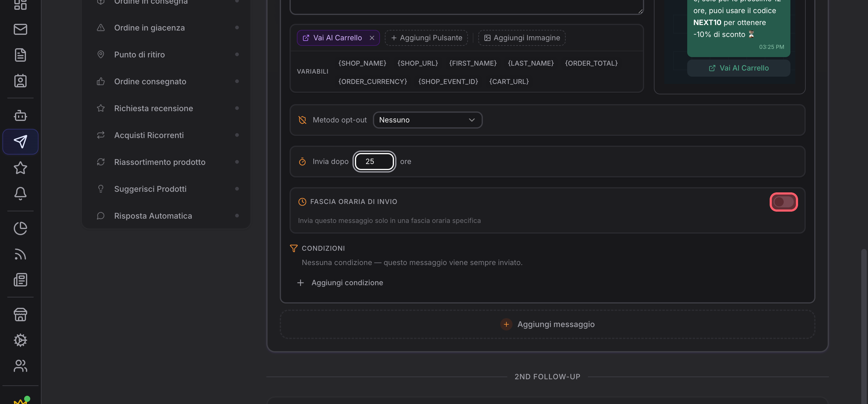Toggle status dot for Suggerisci Prodotti
868x404 pixels.
pos(237,189)
